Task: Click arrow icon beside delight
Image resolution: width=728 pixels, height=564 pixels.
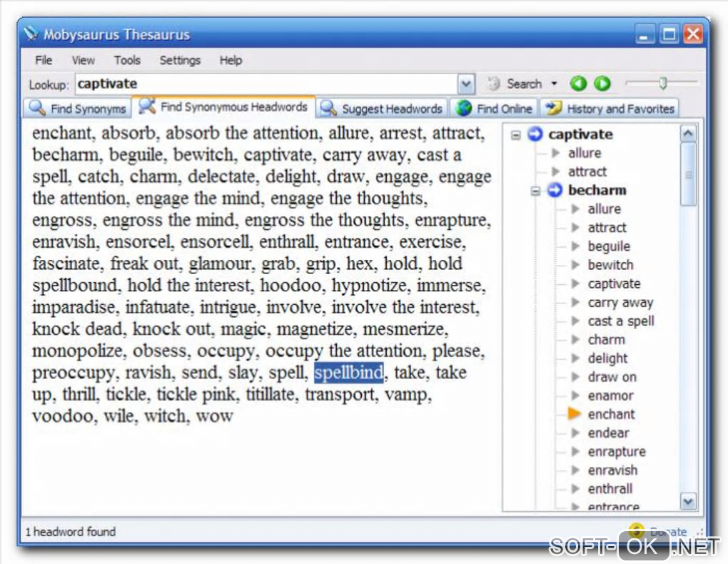Action: pyautogui.click(x=575, y=358)
